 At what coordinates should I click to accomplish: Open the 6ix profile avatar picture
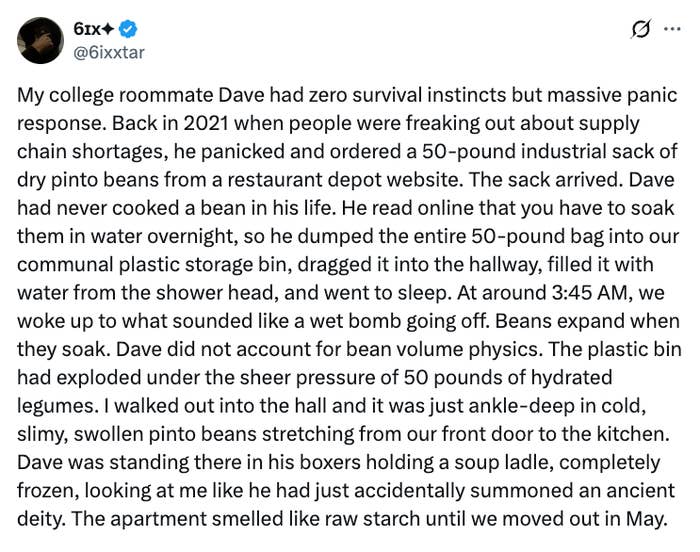[x=40, y=41]
